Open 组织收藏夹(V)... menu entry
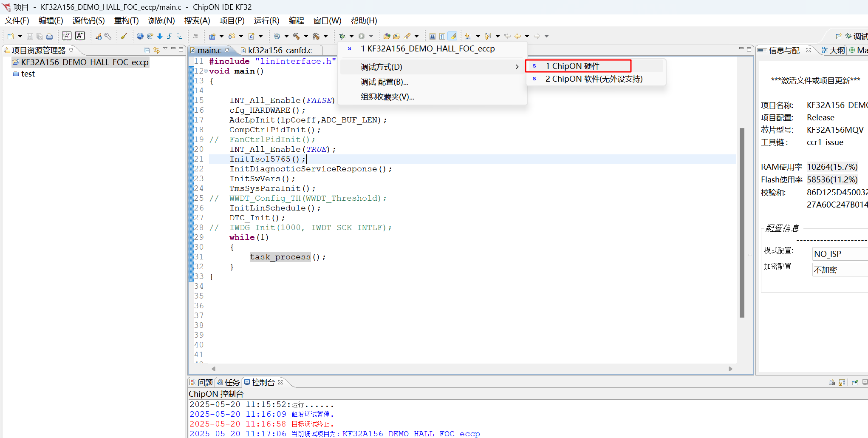Screen dimensions: 868x438 point(433,97)
